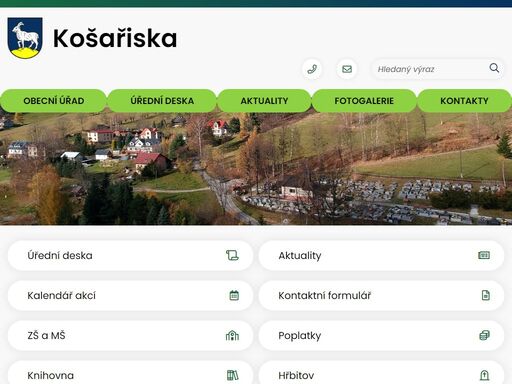The image size is (512, 384).
Task: Open the ZŠ a MŠ card
Action: point(130,336)
